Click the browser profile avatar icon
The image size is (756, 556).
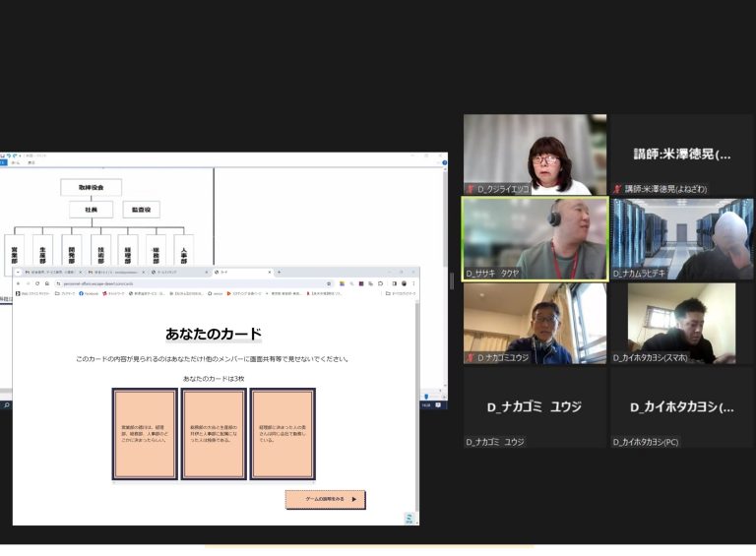coord(404,283)
